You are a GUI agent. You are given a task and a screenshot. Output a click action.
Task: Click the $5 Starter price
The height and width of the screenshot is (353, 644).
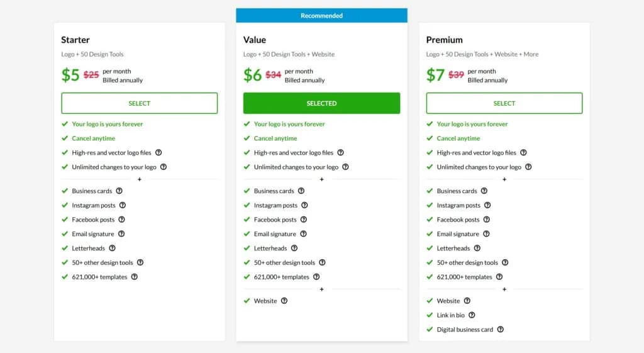(70, 76)
